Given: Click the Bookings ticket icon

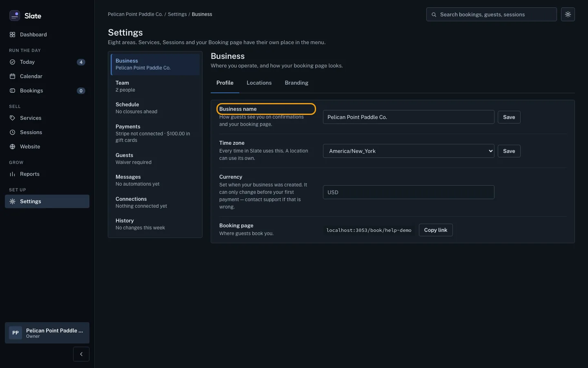Looking at the screenshot, I should [x=12, y=91].
